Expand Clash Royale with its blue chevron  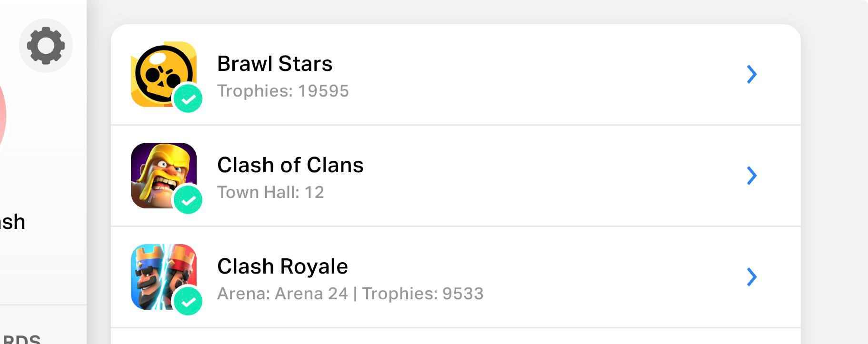tap(751, 277)
